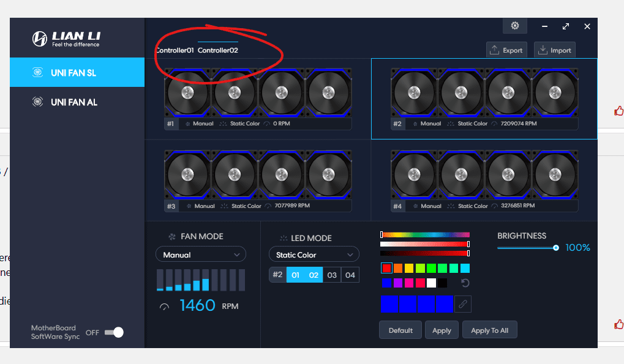
Task: Click the 7077989 RPM readout
Action: click(292, 206)
